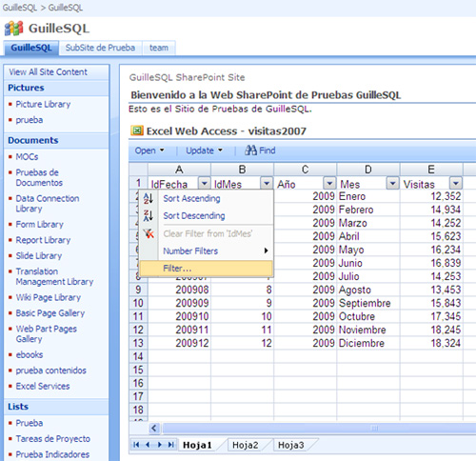The height and width of the screenshot is (461, 476).
Task: Open Translation Management Library link
Action: (54, 276)
